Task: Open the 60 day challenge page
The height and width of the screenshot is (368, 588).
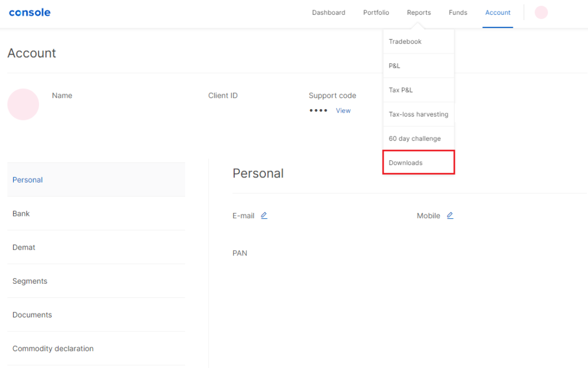Action: click(x=415, y=138)
